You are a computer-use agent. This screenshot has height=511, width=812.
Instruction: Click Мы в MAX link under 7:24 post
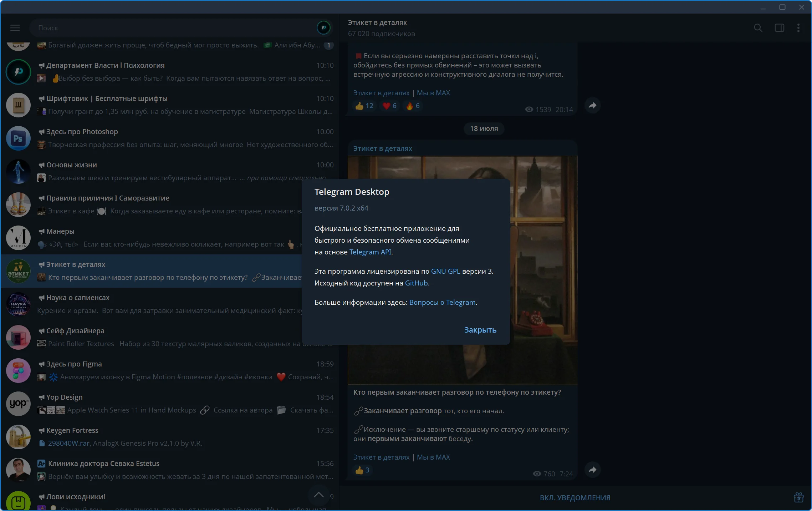pyautogui.click(x=433, y=457)
